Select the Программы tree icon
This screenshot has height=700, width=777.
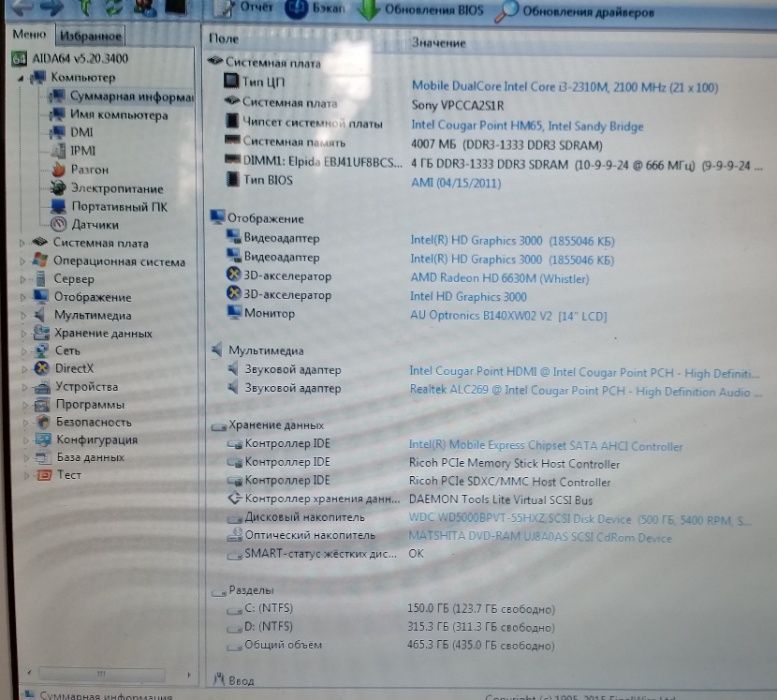pos(42,405)
